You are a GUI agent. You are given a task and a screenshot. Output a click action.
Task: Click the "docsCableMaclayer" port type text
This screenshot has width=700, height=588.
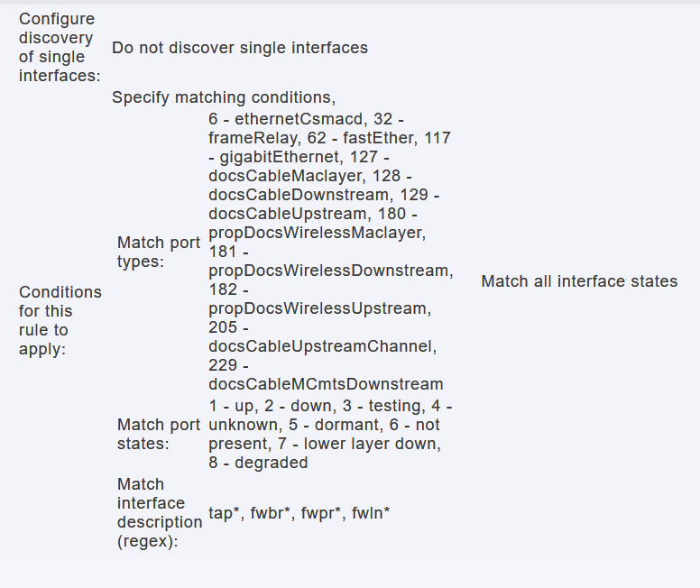(x=285, y=176)
